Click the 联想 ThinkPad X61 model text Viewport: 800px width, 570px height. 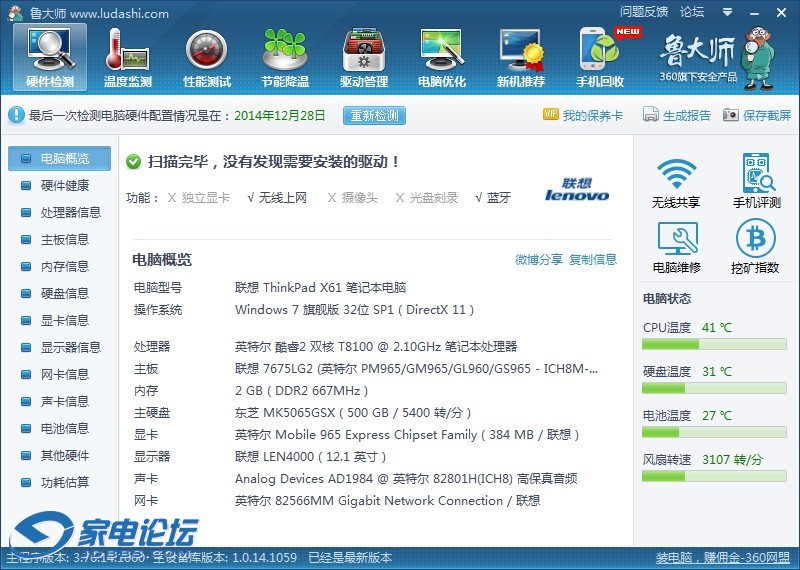[320, 287]
